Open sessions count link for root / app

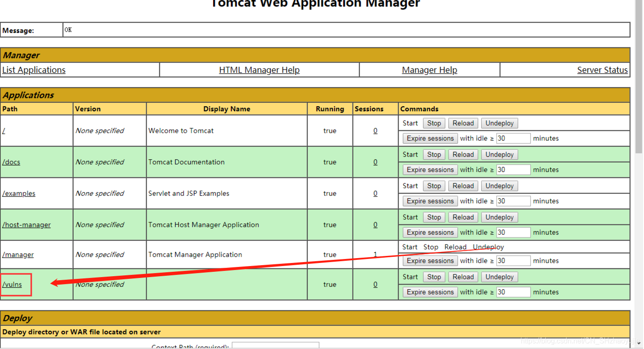click(375, 131)
